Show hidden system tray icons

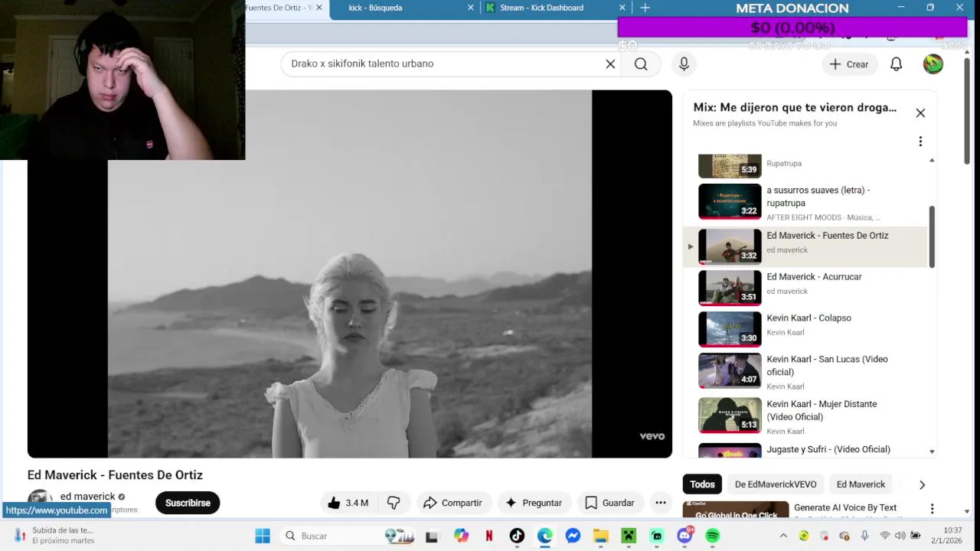click(x=783, y=536)
